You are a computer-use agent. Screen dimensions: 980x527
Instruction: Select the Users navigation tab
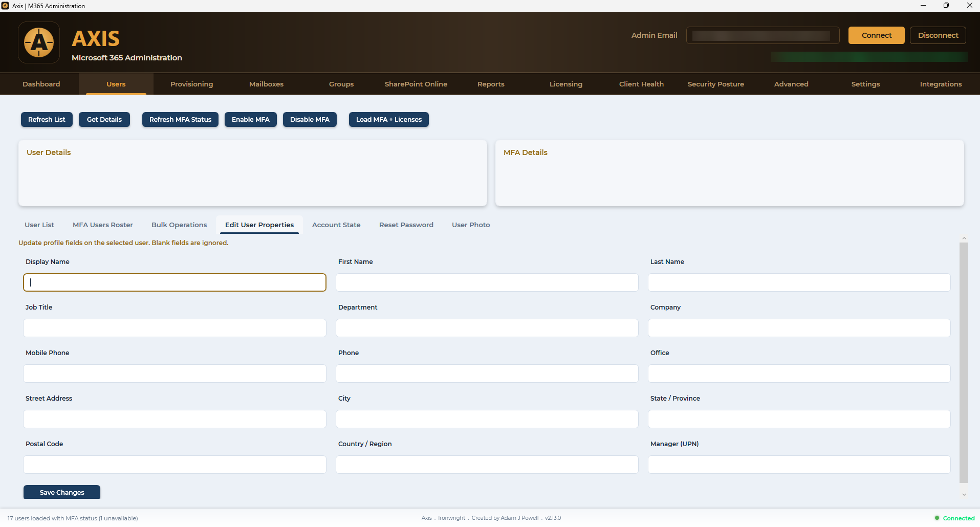[116, 84]
